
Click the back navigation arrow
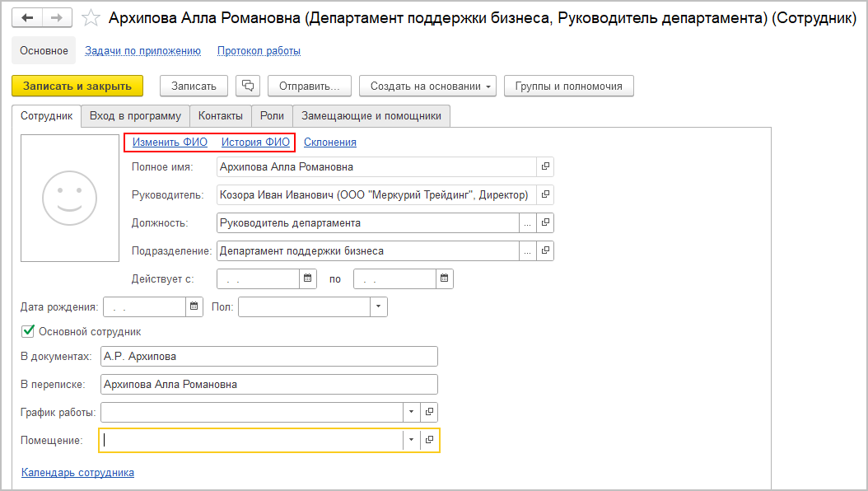(28, 17)
